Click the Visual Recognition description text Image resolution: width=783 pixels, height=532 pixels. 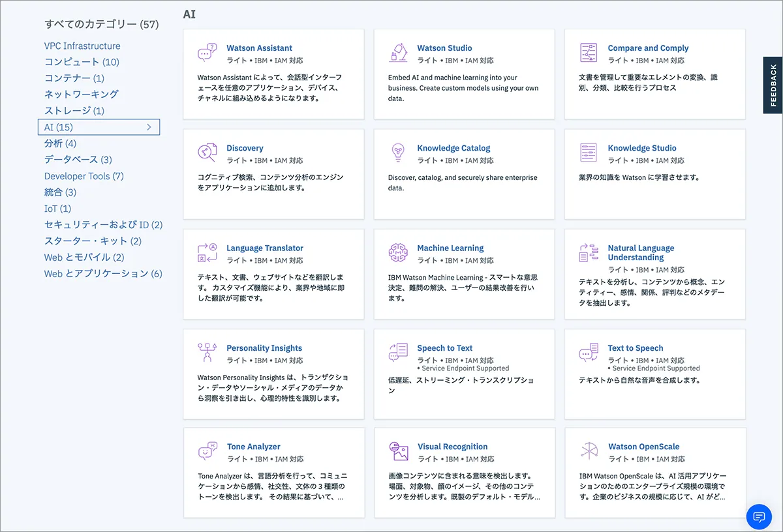tap(463, 486)
